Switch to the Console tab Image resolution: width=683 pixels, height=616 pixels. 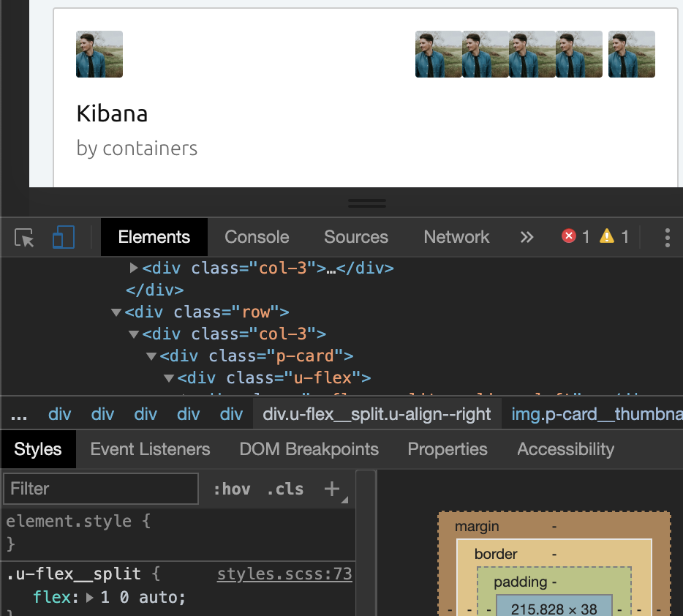(x=257, y=236)
